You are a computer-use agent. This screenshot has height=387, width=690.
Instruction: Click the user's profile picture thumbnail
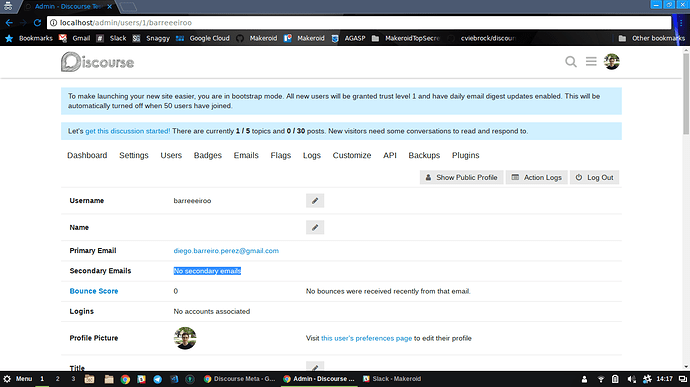185,338
